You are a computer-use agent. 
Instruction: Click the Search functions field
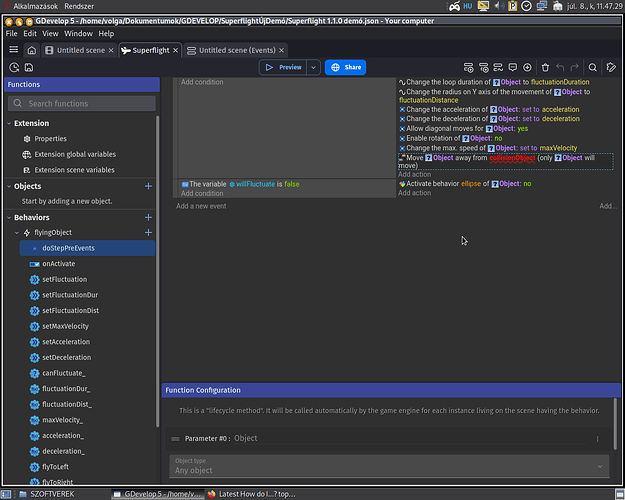tap(82, 103)
